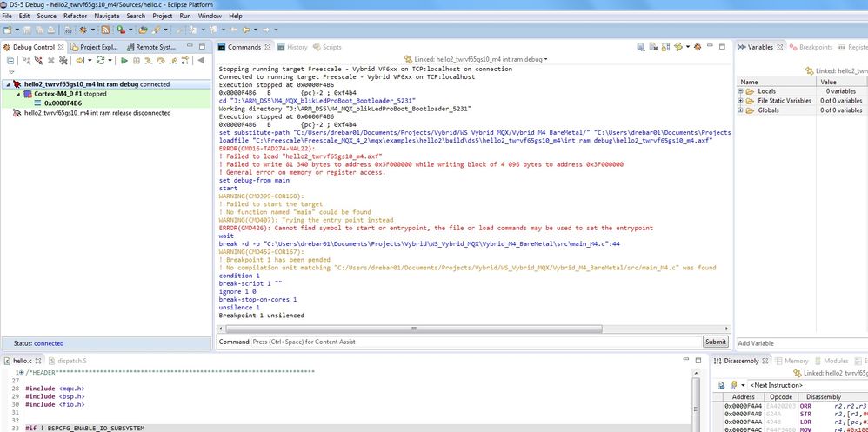Viewport: 868px width, 432px height.
Task: Collapse the Cortex-M4_0 #1 stopped node
Action: [18, 94]
